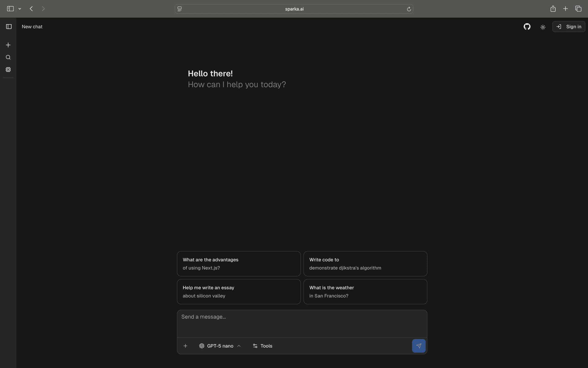Click the browser Share icon

[553, 9]
